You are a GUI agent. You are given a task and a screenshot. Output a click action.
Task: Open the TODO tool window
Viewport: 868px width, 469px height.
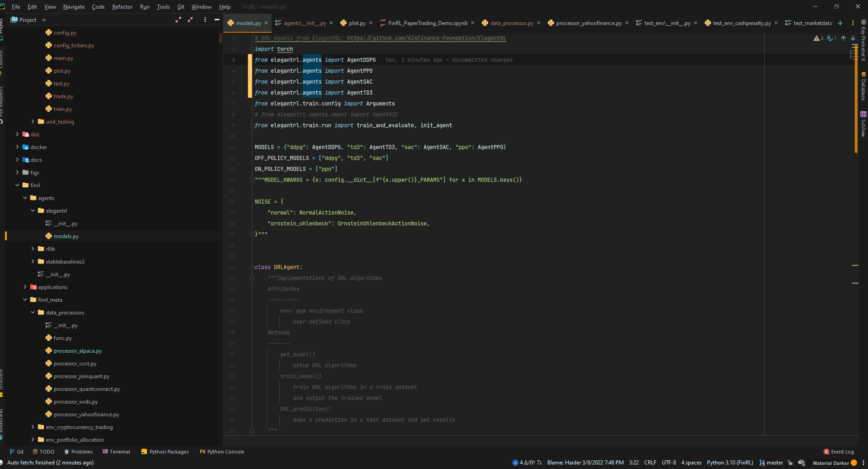coord(44,451)
